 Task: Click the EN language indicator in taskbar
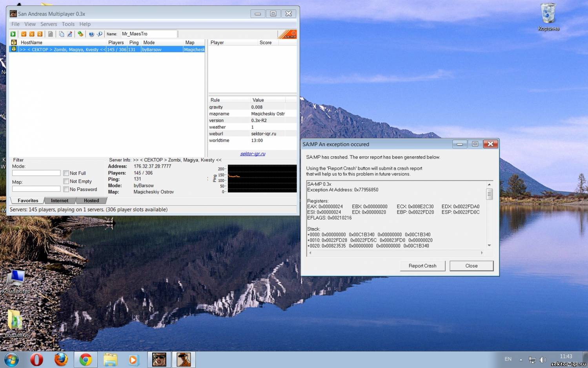click(508, 359)
